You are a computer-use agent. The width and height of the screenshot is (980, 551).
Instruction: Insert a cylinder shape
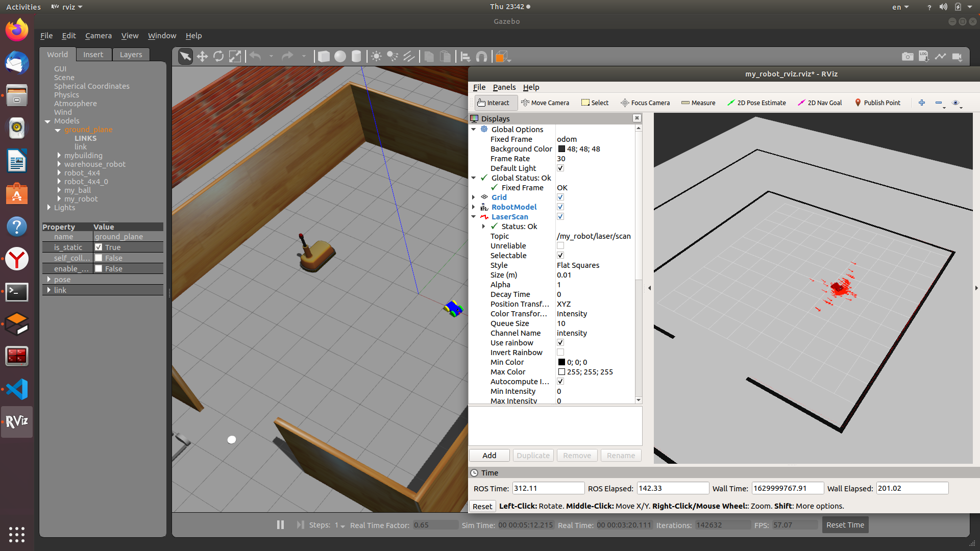coord(356,57)
